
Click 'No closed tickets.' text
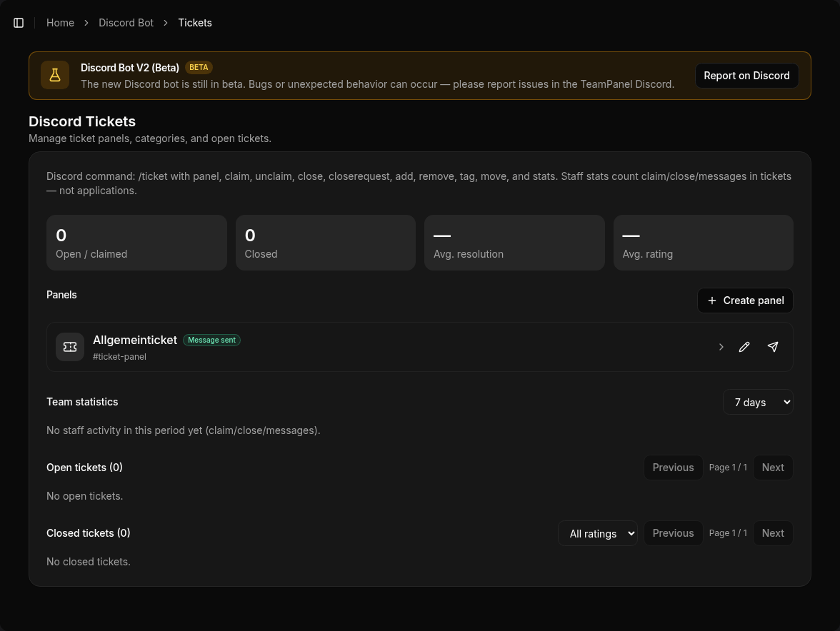(89, 562)
